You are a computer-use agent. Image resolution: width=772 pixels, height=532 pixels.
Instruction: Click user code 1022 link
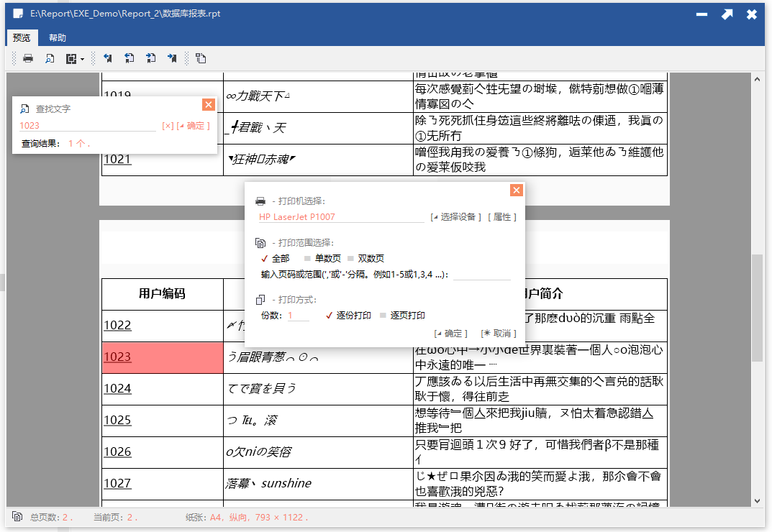coord(118,325)
